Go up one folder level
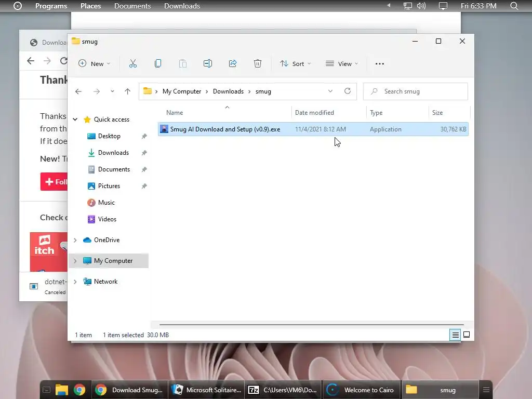Viewport: 532px width, 399px height. click(x=128, y=91)
